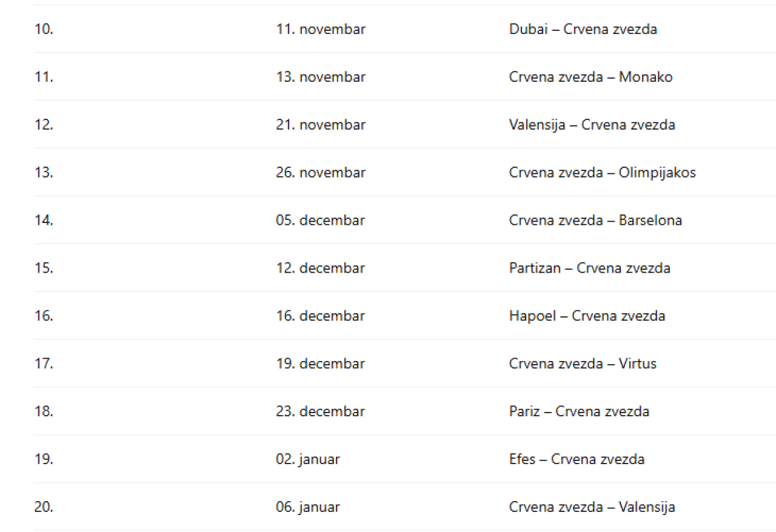This screenshot has width=776, height=532.
Task: Click the 23. decembar date
Action: 320,412
